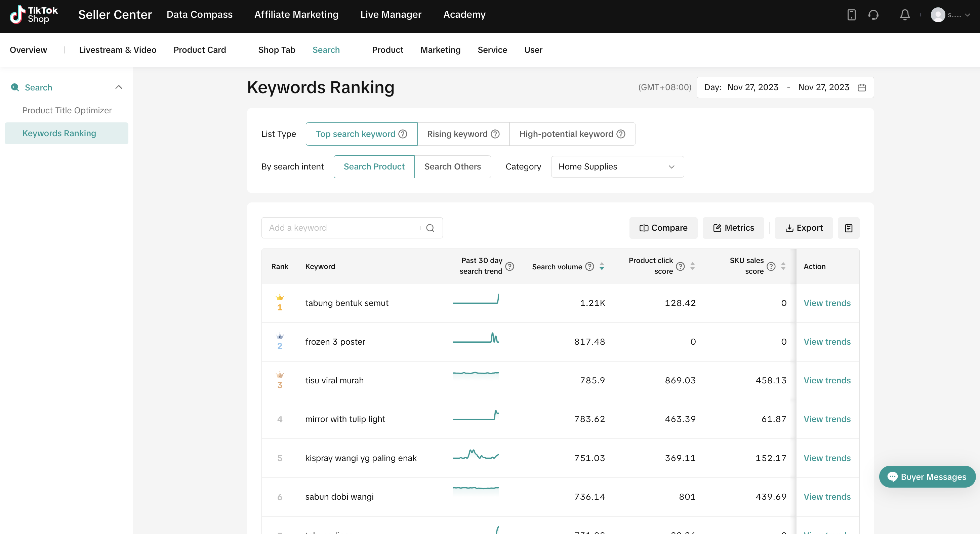Open Affiliate Marketing in top navigation

pos(296,14)
